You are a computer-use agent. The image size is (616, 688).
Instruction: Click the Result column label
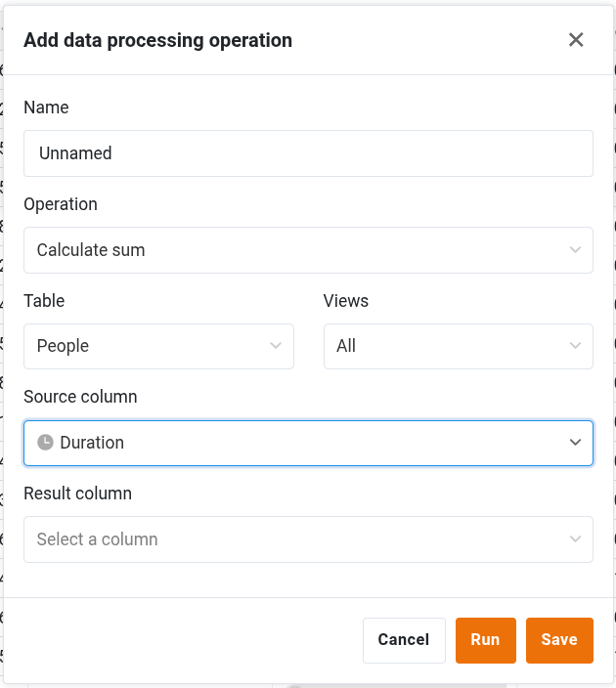click(77, 494)
